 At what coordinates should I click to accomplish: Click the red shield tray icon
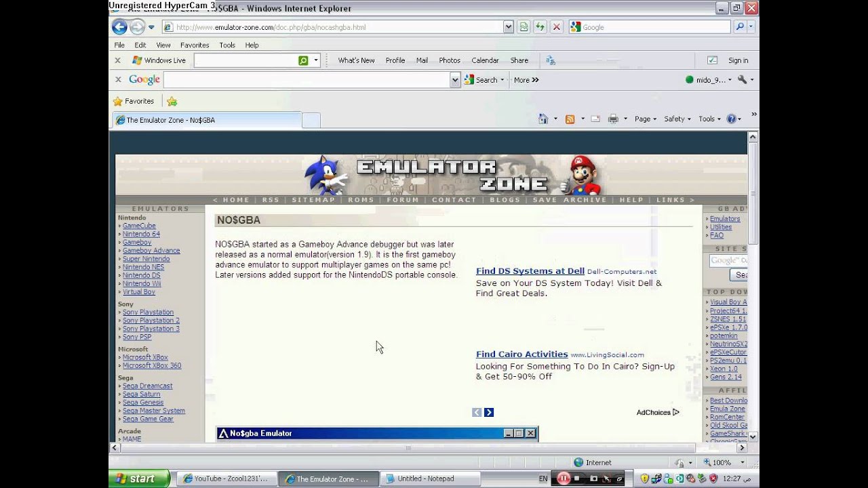click(x=713, y=479)
